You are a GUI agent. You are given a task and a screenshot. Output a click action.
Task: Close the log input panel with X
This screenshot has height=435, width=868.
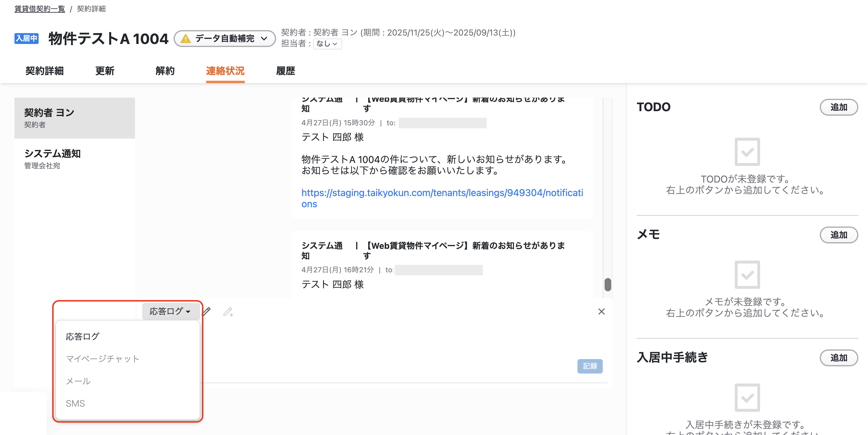[602, 312]
